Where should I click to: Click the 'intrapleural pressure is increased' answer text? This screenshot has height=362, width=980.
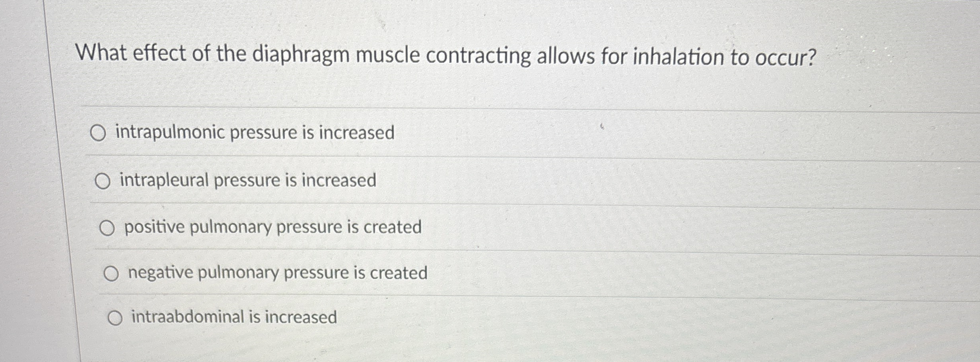(x=246, y=180)
